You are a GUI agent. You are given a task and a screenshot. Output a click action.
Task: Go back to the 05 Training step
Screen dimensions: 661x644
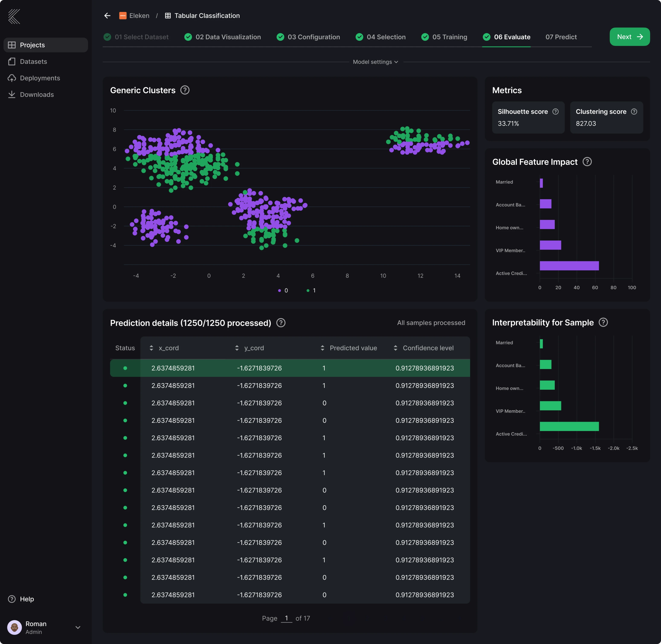click(x=449, y=37)
